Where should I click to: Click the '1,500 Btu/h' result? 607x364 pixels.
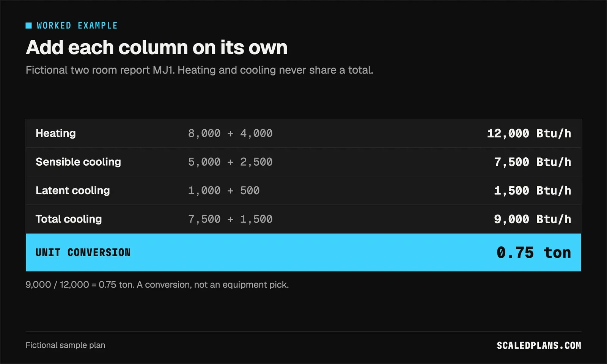point(532,190)
